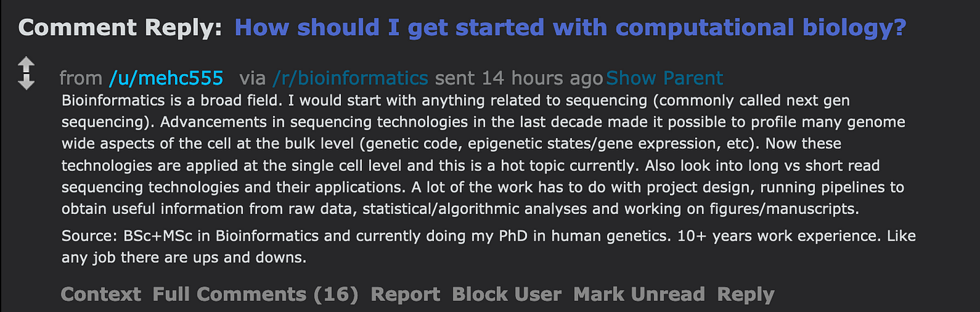Click the 'sent 14 hours ago' timestamp
Viewport: 980px width, 312px height.
tap(518, 78)
